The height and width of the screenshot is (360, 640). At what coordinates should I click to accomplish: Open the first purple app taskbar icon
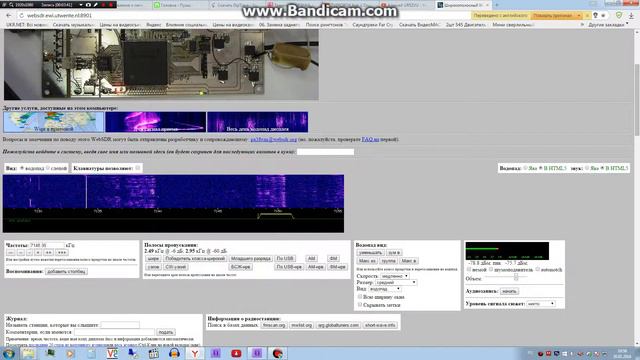(x=216, y=353)
